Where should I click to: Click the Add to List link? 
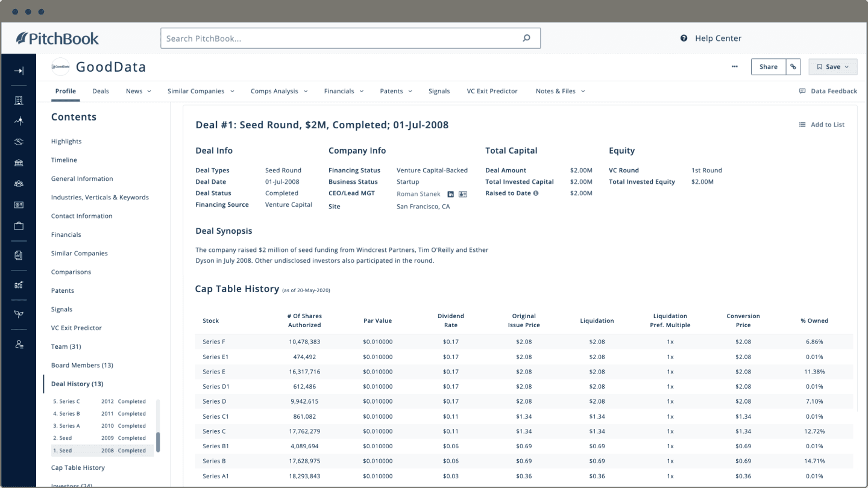pyautogui.click(x=822, y=125)
